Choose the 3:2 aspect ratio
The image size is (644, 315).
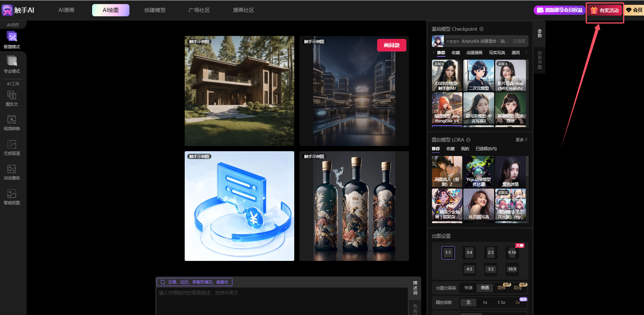pyautogui.click(x=490, y=269)
